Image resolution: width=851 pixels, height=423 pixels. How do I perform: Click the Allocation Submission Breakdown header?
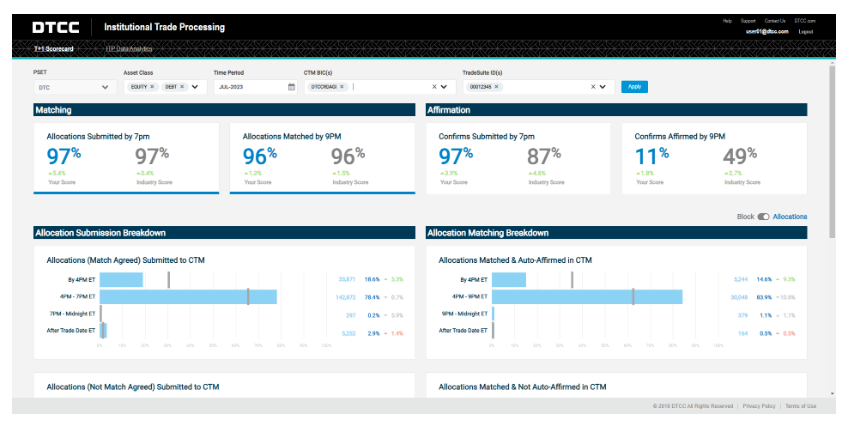(224, 233)
